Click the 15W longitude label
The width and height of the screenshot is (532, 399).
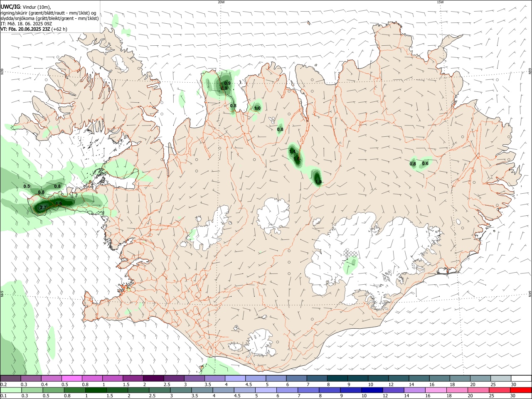click(440, 2)
